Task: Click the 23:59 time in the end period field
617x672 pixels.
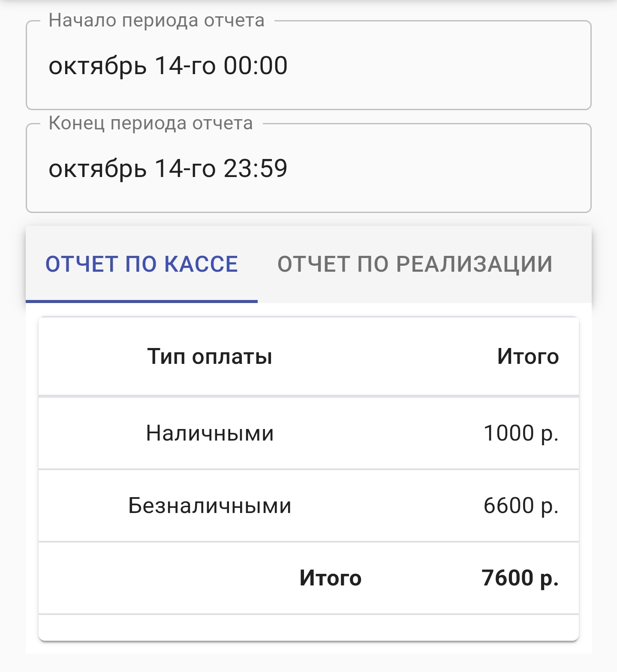Action: tap(255, 168)
